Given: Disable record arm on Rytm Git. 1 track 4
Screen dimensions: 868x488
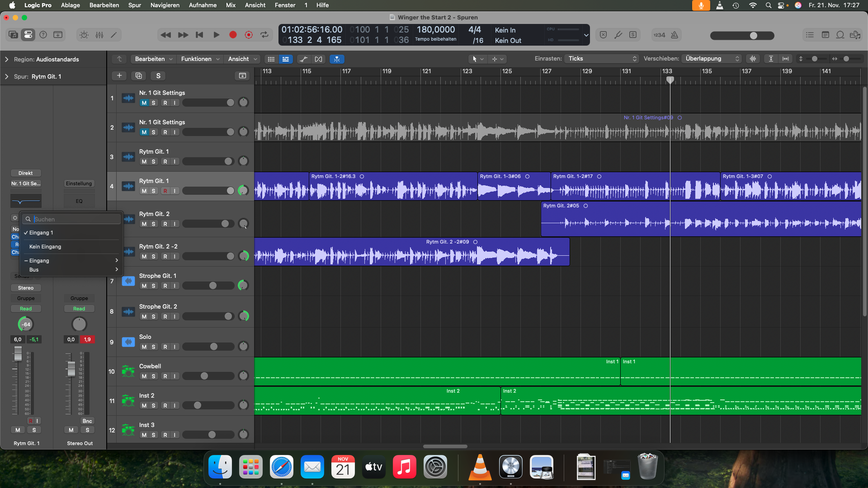Looking at the screenshot, I should point(165,191).
